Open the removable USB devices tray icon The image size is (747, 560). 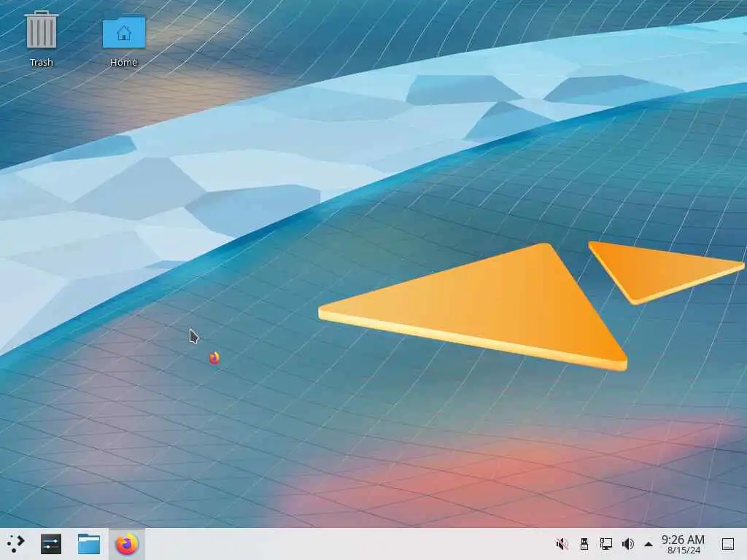coord(584,544)
